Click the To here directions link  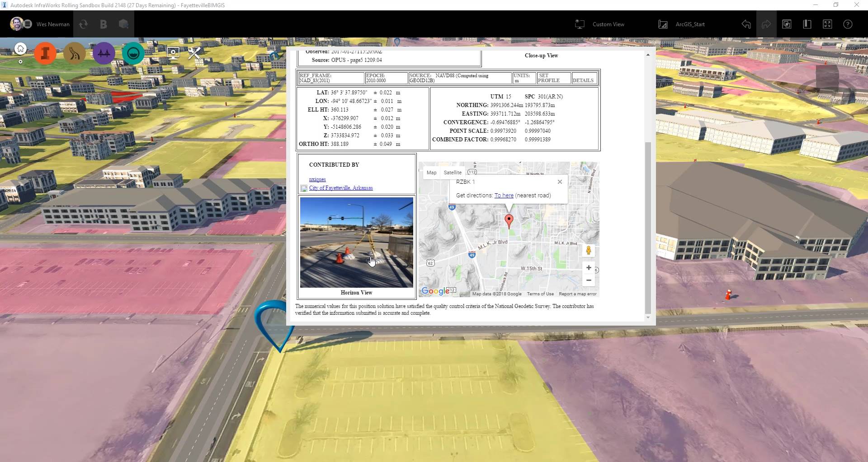click(x=504, y=195)
